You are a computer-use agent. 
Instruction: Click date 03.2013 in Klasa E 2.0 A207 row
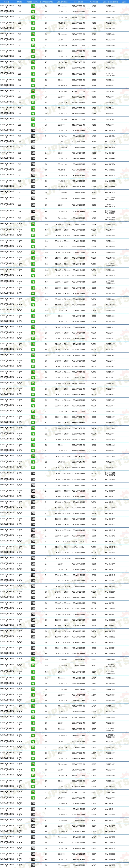click(x=62, y=684)
